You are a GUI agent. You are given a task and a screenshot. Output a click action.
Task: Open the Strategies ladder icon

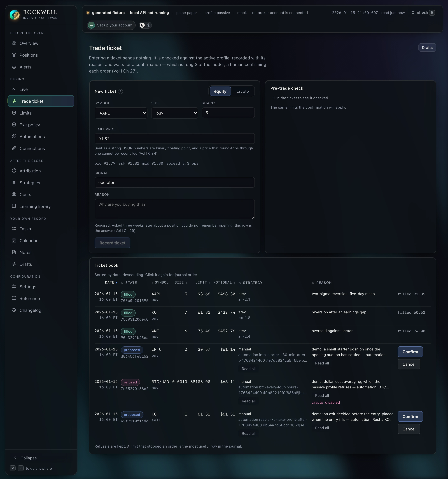pos(14,182)
